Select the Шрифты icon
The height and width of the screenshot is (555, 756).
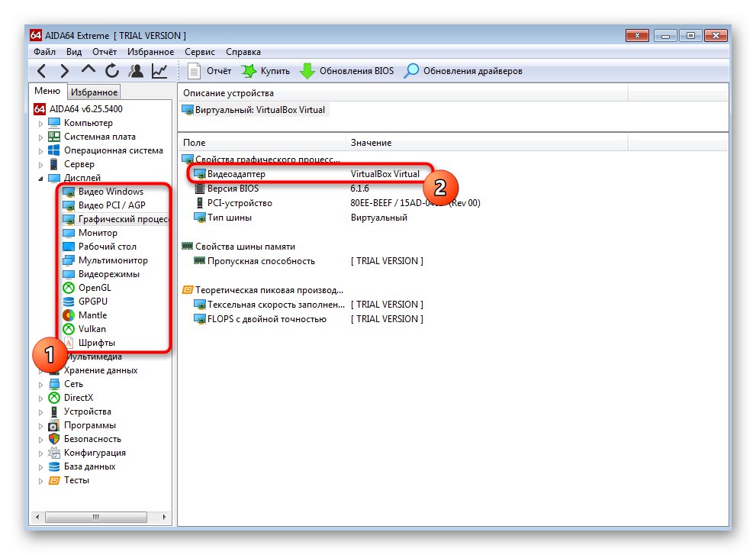(69, 343)
